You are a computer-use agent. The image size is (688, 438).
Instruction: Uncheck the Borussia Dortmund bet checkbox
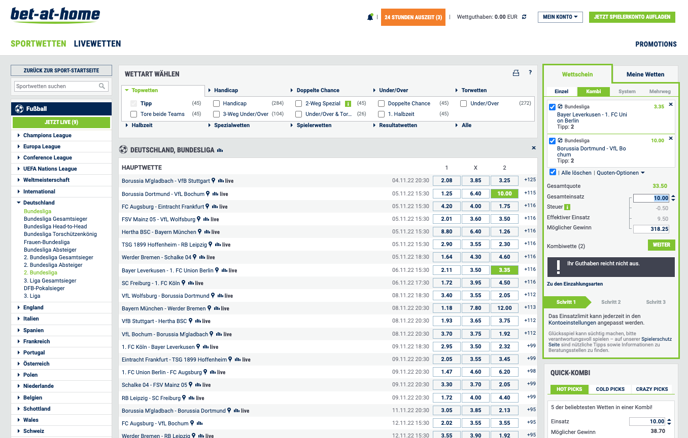pos(552,141)
